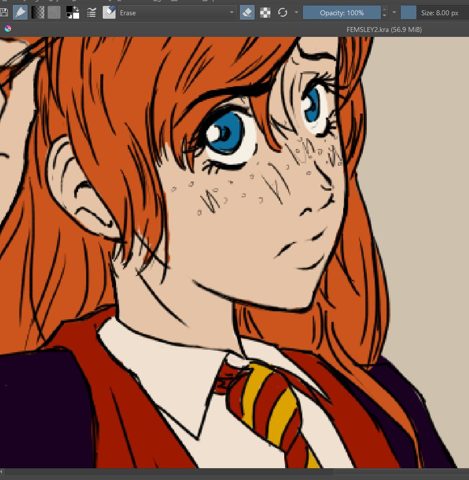Click the save document icon
The image size is (469, 480).
(x=3, y=13)
